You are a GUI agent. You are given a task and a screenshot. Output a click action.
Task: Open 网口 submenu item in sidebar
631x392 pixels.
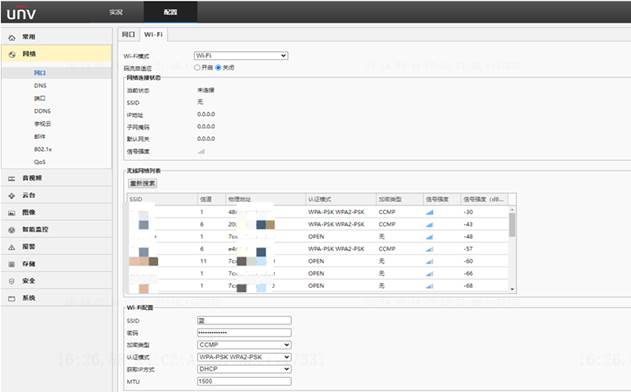click(x=40, y=73)
